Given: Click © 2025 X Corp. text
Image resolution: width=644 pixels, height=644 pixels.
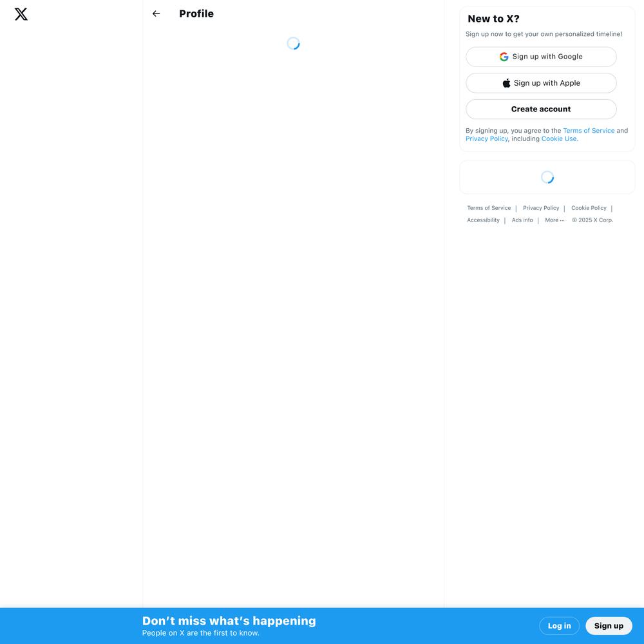Looking at the screenshot, I should [x=592, y=220].
